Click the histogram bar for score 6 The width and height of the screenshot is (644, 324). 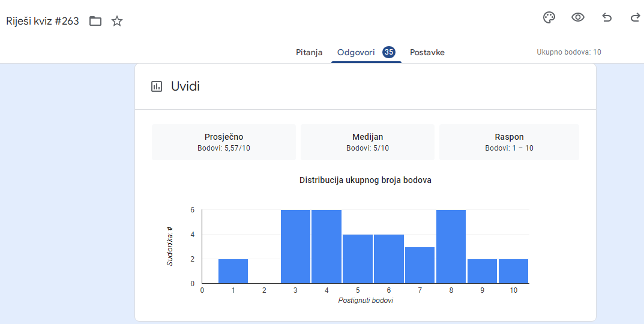tap(389, 259)
